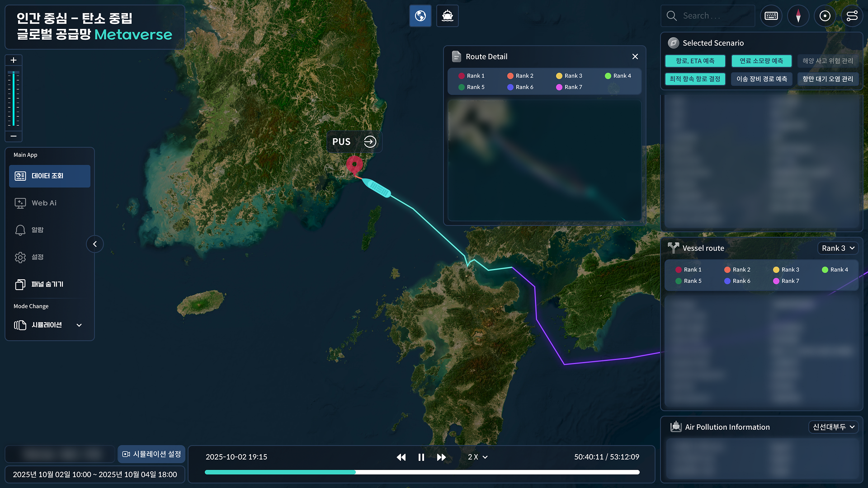
Task: Open the route settings toggle icon
Action: coord(852,16)
